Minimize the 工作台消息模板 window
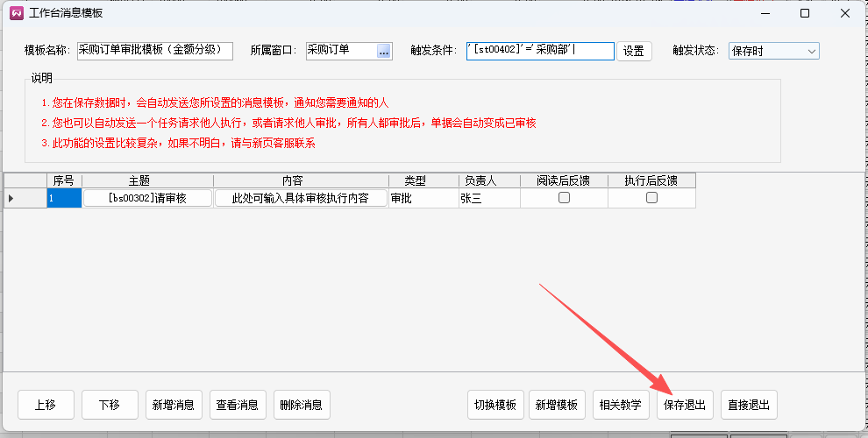868x438 pixels. tap(764, 13)
